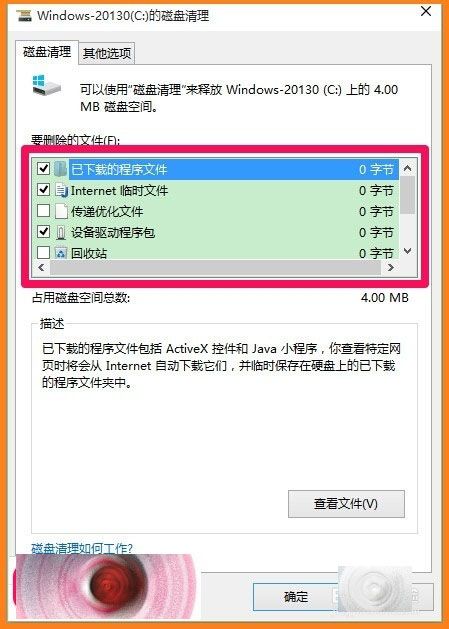Click the Internet temporary files page icon
Image resolution: width=449 pixels, height=629 pixels.
(x=61, y=190)
